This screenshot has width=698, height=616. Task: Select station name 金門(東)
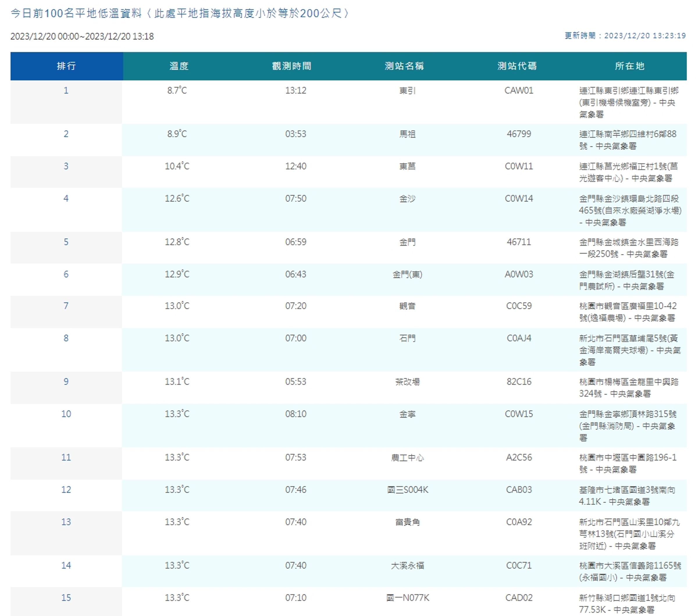pos(407,274)
